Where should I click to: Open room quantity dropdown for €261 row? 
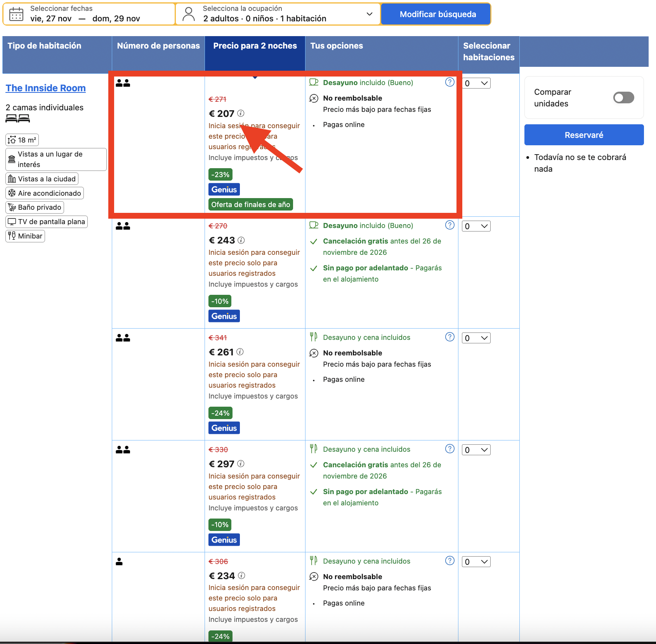coord(476,338)
